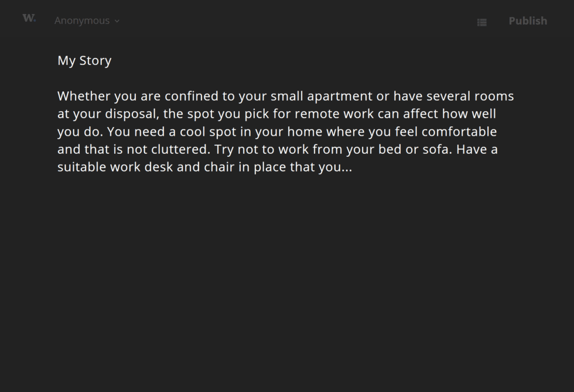This screenshot has width=574, height=392.
Task: Place cursor on the word "disposal"
Action: (x=131, y=114)
